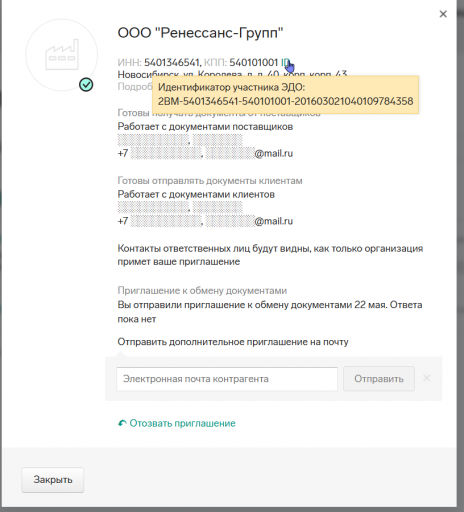Click the ООО "Ренессанс-Групп" title
This screenshot has width=464, height=512.
(x=200, y=33)
